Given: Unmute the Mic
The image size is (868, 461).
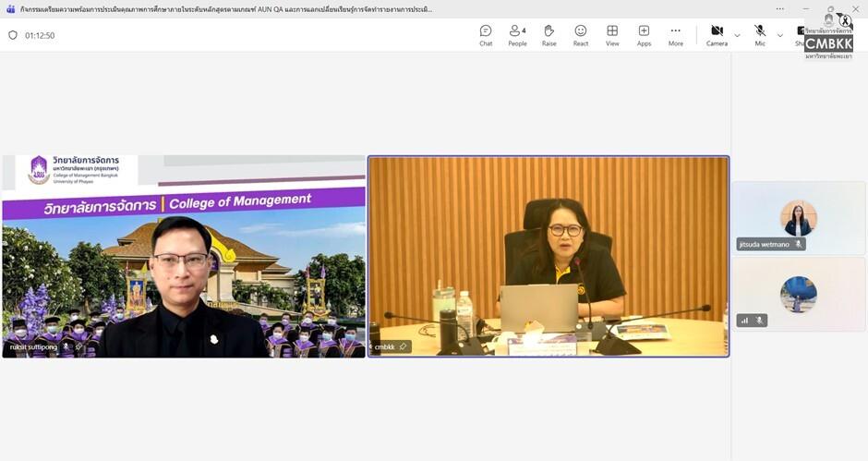Looking at the screenshot, I should click(760, 35).
